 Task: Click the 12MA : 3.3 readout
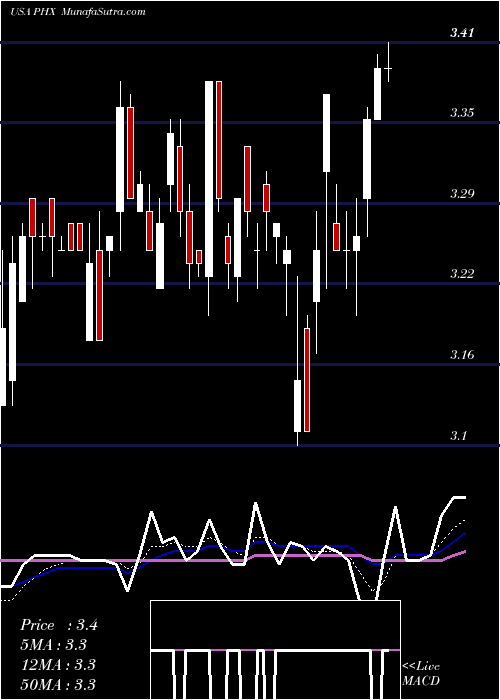[58, 665]
